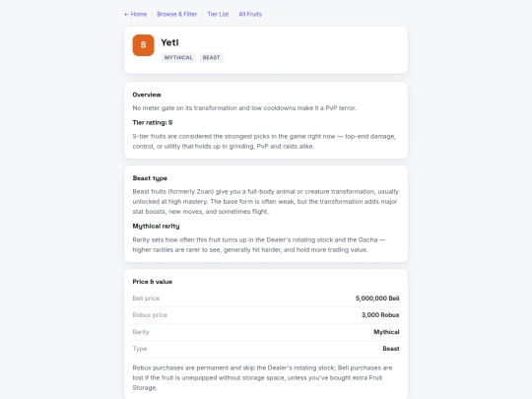The width and height of the screenshot is (532, 399).
Task: Select the Overview section heading
Action: 147,95
